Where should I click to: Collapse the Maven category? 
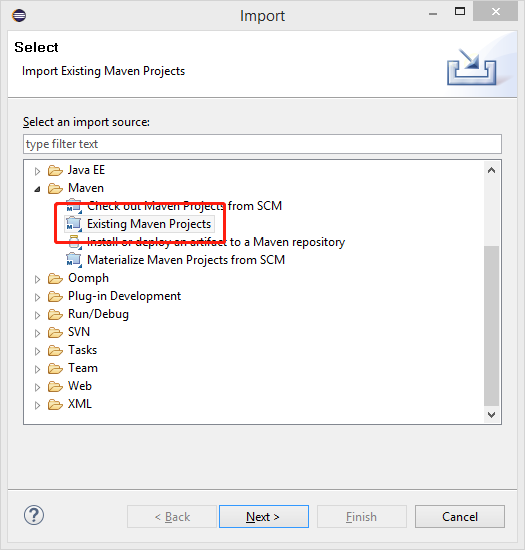(37, 189)
